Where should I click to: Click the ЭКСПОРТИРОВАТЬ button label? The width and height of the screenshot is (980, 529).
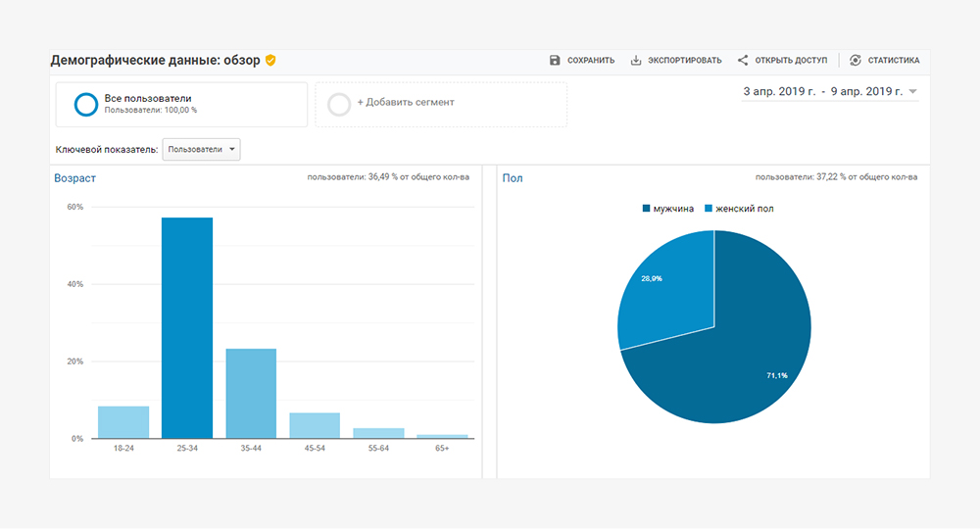(686, 61)
